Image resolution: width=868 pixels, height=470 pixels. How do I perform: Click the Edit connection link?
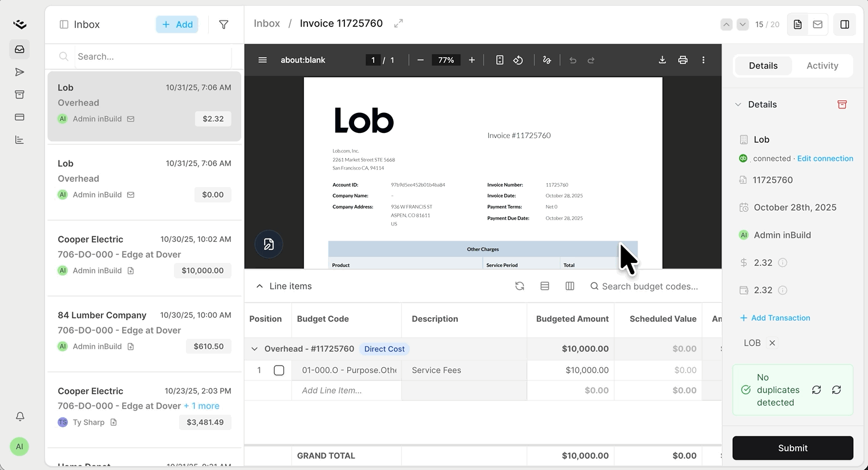click(825, 159)
